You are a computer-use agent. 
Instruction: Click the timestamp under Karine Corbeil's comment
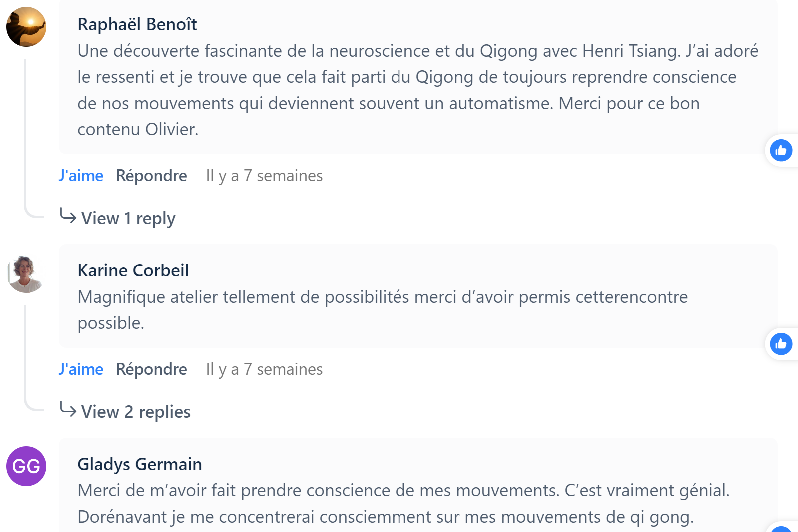tap(264, 369)
